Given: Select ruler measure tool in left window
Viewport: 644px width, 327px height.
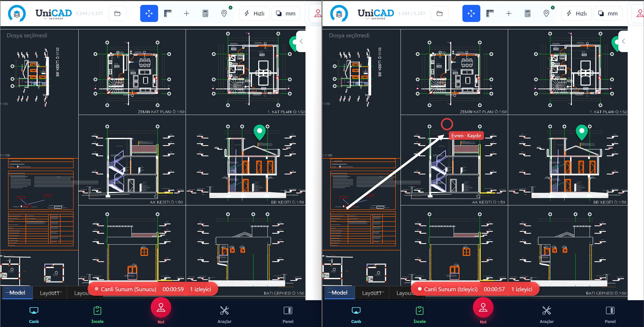Looking at the screenshot, I should point(168,14).
